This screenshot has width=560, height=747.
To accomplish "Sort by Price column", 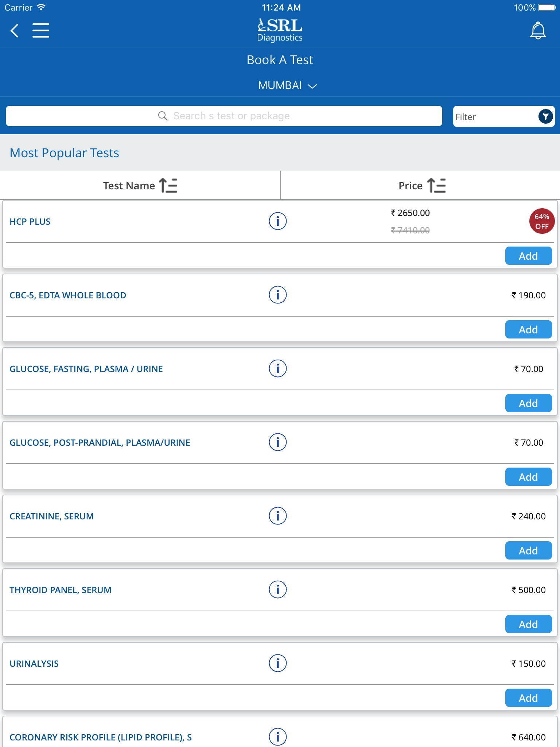I will click(422, 185).
